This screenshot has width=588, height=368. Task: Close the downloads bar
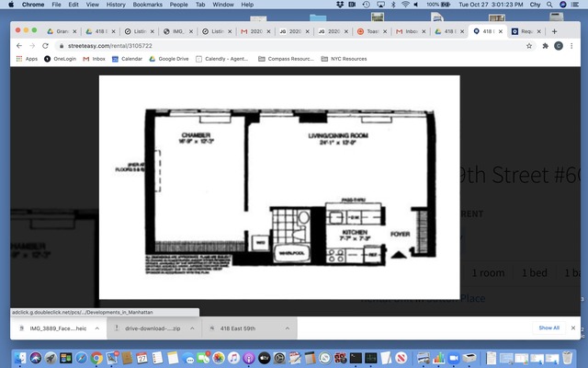tap(575, 328)
